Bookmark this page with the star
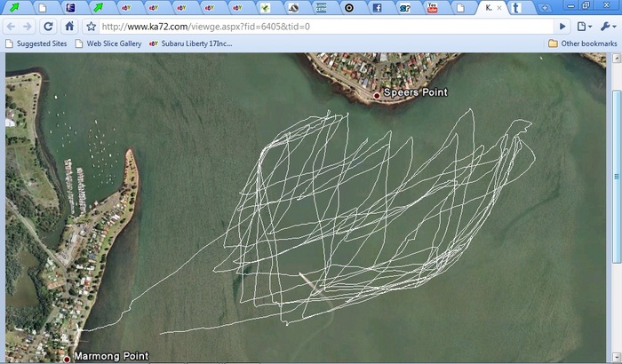Screen dimensions: 622x364 coord(91,27)
